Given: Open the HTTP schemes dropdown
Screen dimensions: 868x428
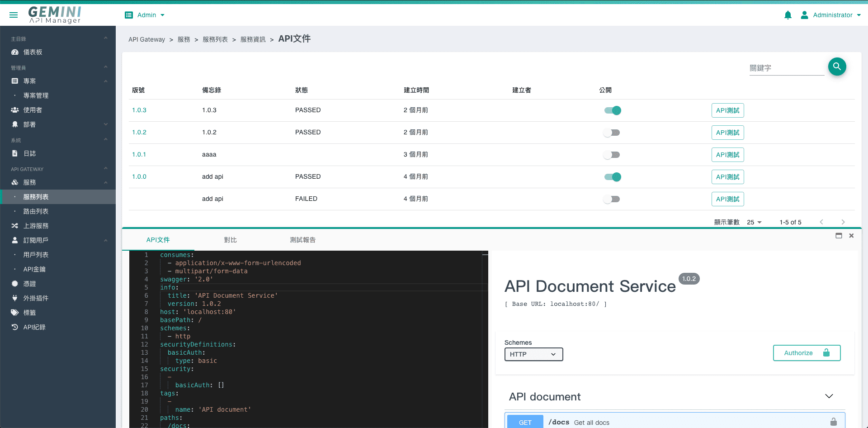Looking at the screenshot, I should pyautogui.click(x=533, y=354).
